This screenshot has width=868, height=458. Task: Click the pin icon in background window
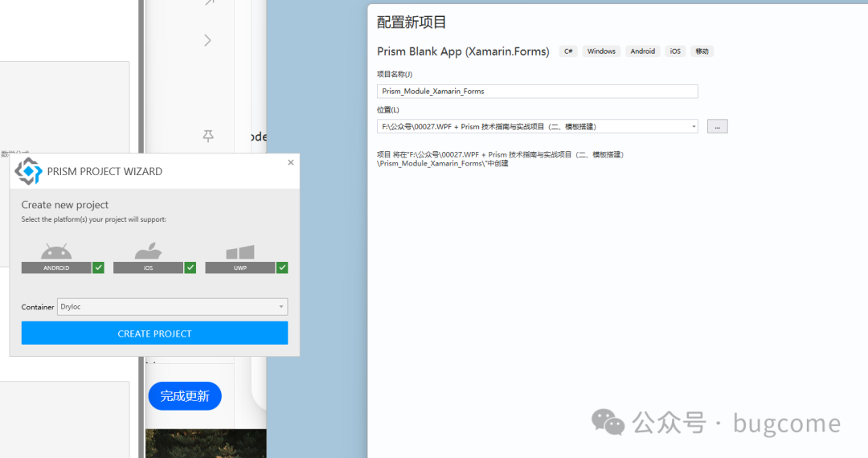(x=208, y=136)
